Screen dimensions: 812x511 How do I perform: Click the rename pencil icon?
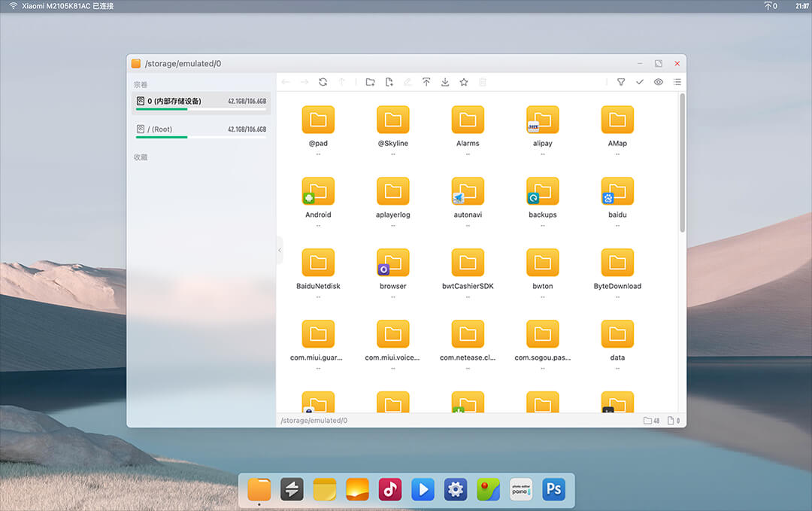(x=408, y=82)
